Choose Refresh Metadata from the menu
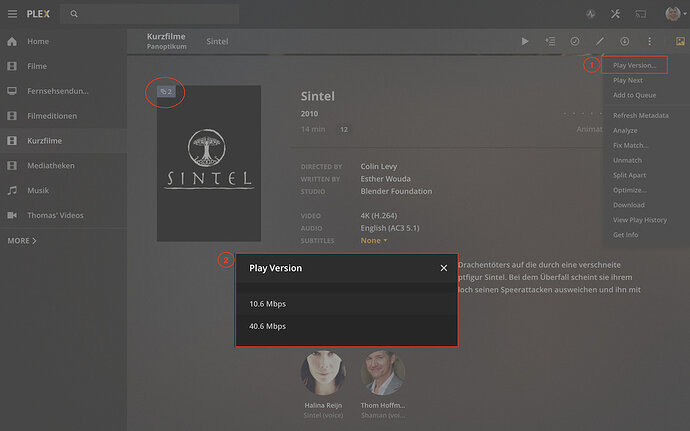 pos(641,115)
